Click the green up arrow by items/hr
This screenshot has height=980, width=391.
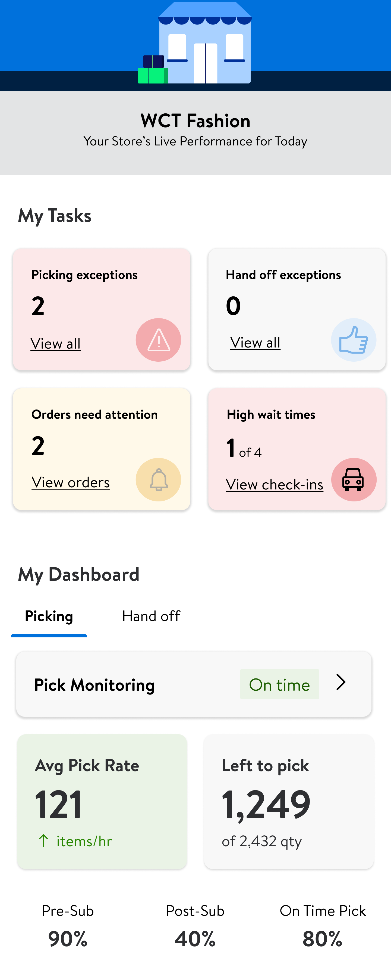(43, 841)
